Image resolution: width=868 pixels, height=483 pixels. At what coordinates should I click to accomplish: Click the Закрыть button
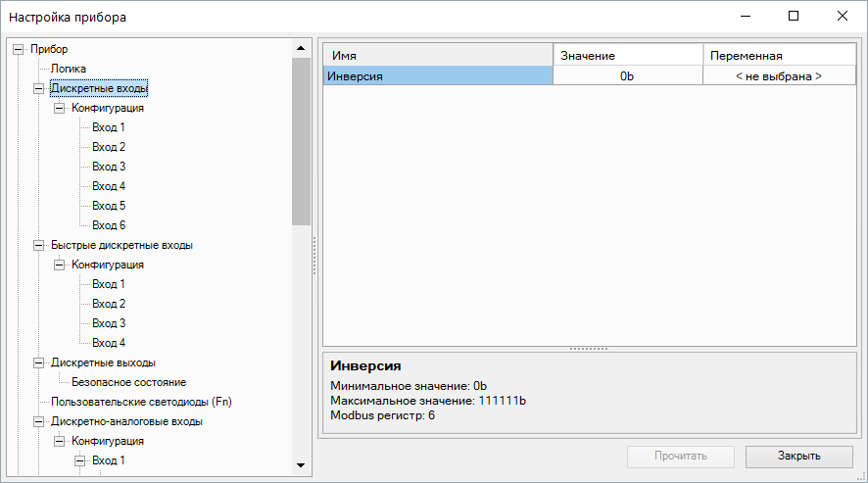pos(798,456)
